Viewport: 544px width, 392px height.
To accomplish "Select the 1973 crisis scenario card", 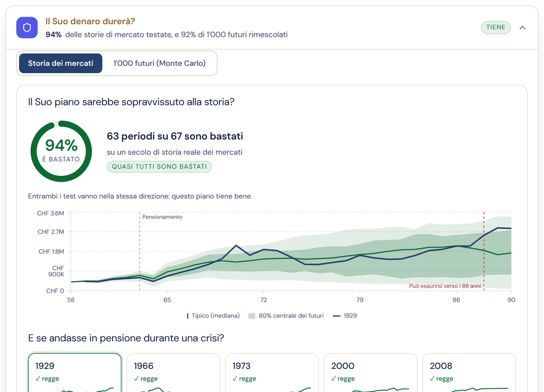I will point(271,373).
